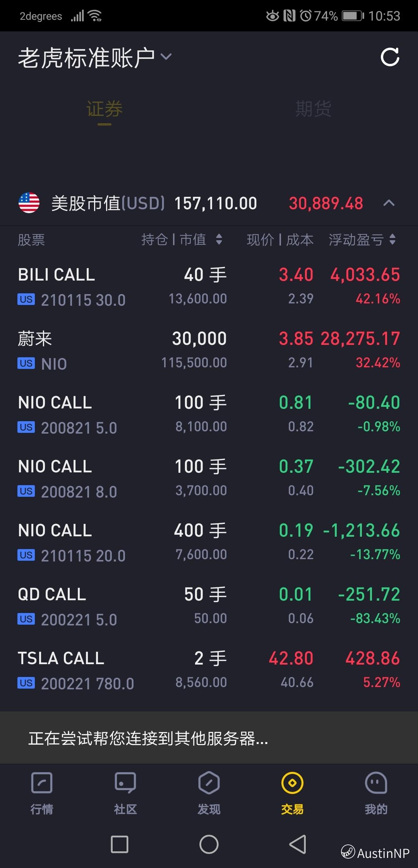Open the TSLA CALL 200221 780.0 position

click(209, 670)
